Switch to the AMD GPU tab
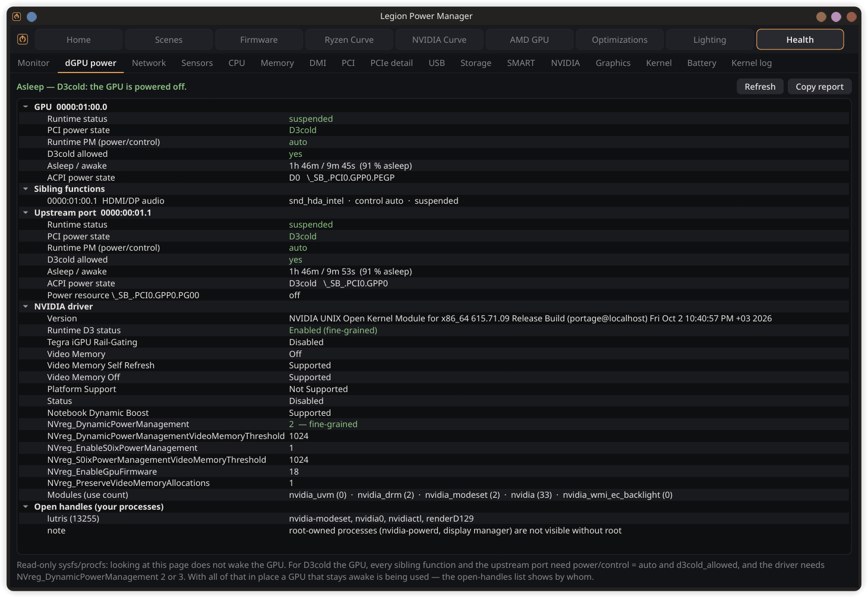This screenshot has width=868, height=597. click(x=529, y=40)
